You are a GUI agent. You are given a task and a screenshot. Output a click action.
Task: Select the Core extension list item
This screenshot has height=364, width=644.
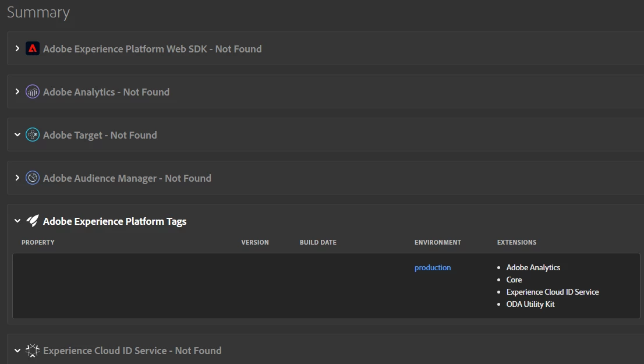point(514,280)
